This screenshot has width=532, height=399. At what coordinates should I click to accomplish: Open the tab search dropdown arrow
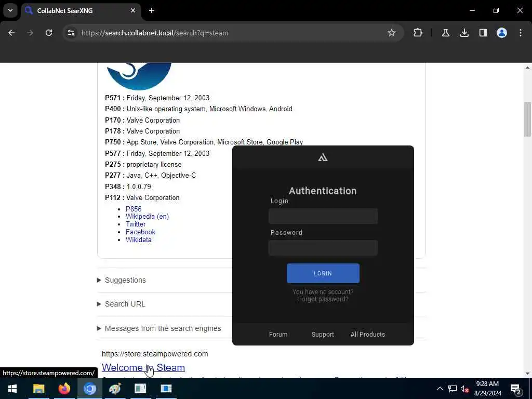[10, 10]
